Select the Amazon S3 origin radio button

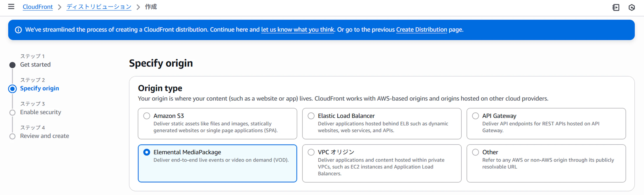147,116
